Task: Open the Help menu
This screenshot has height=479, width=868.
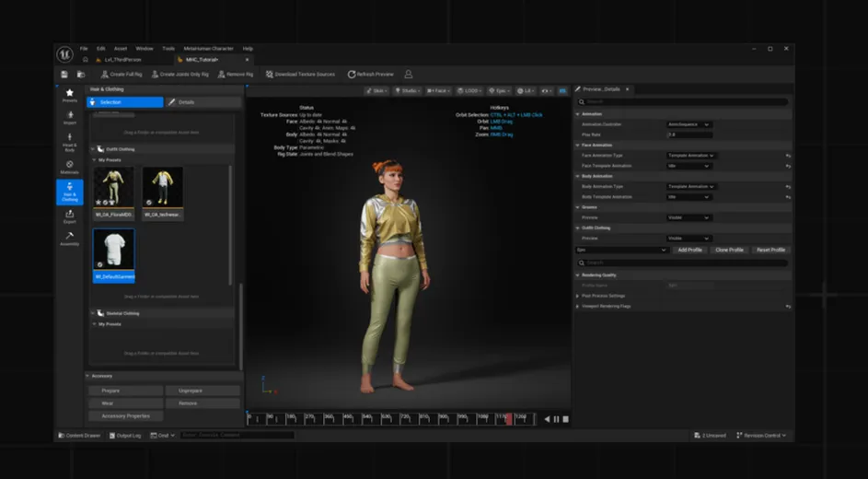Action: [248, 49]
